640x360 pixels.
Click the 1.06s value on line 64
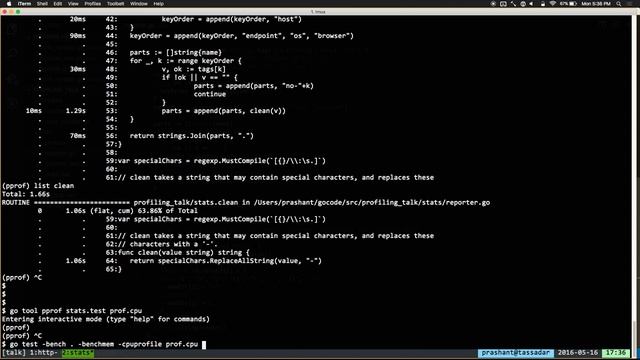pos(76,261)
